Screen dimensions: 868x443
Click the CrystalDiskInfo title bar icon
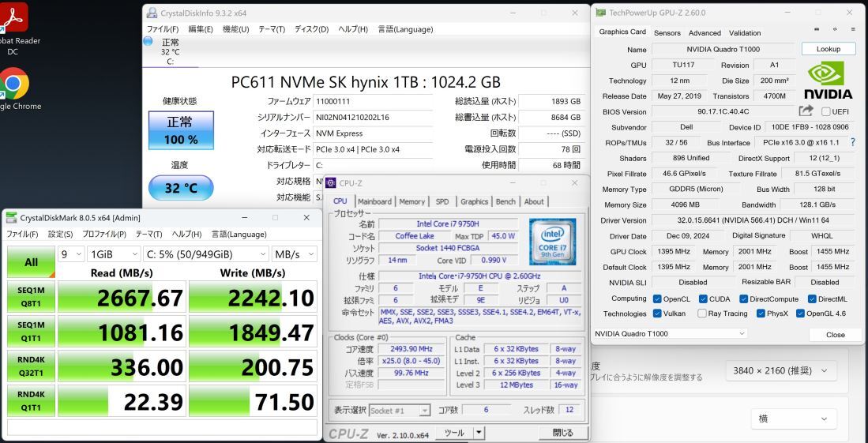point(151,13)
